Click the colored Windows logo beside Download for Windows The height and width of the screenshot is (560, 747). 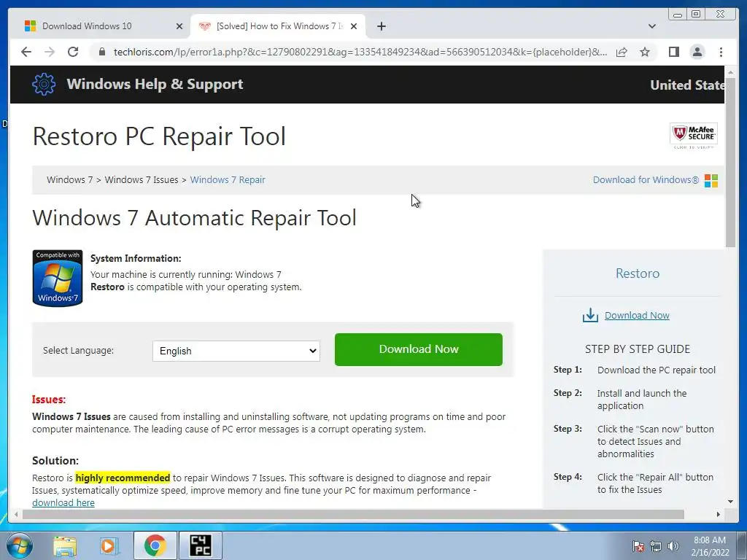point(711,181)
